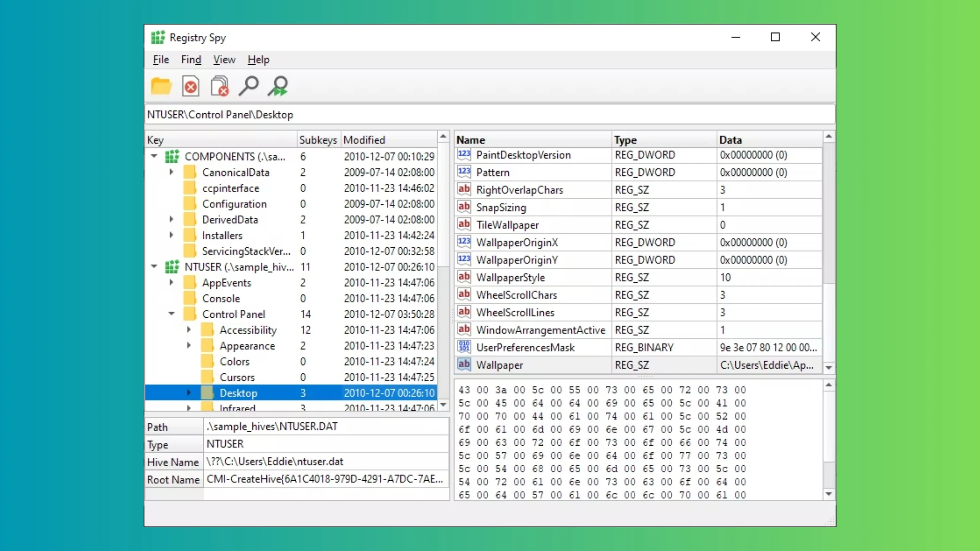Sort values by Data column header
Viewport: 980px width, 551px height.
pyautogui.click(x=770, y=140)
